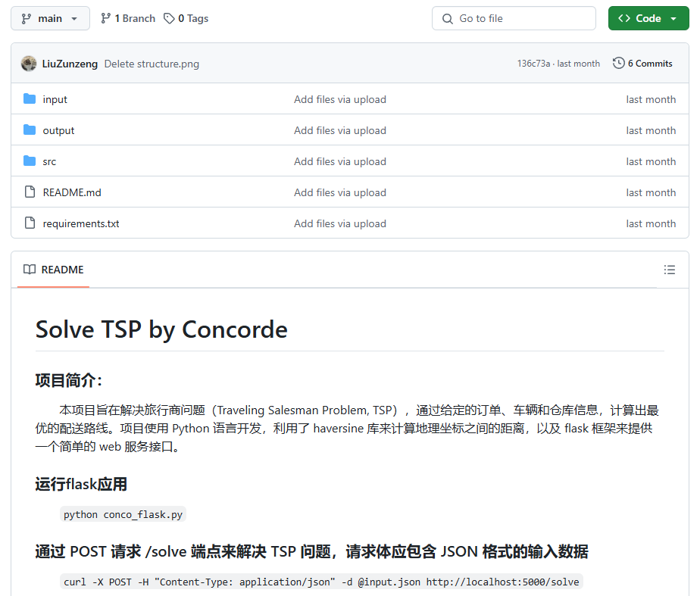Open the green Code dropdown button
The width and height of the screenshot is (700, 596).
pyautogui.click(x=648, y=18)
